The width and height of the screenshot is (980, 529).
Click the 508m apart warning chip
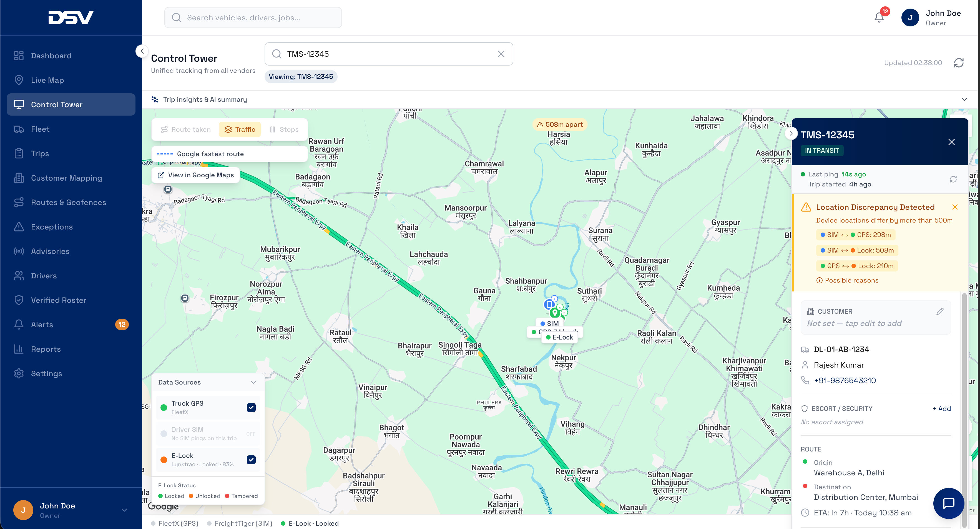point(560,124)
